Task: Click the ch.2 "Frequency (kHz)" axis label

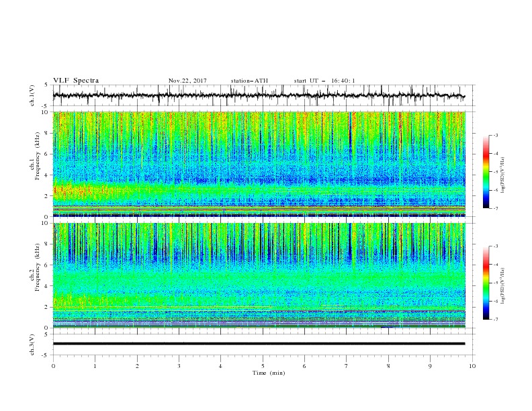Action: tap(37, 267)
